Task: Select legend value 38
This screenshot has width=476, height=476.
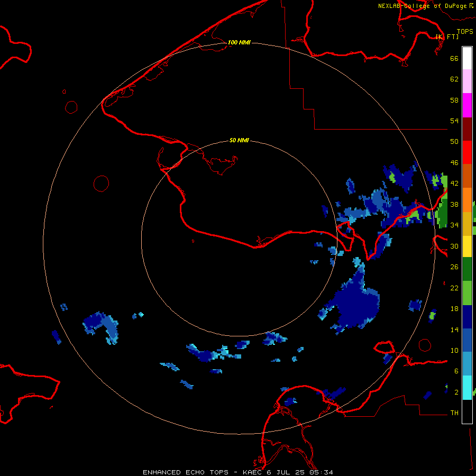Action: pos(454,204)
